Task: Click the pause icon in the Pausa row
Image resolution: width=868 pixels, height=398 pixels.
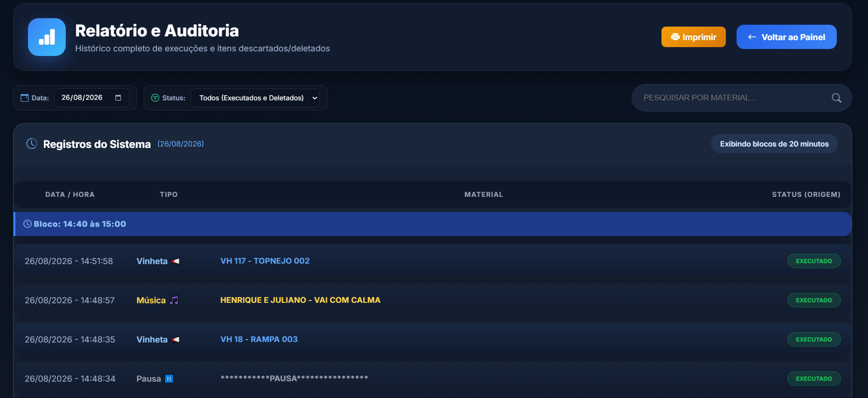Action: pyautogui.click(x=169, y=379)
